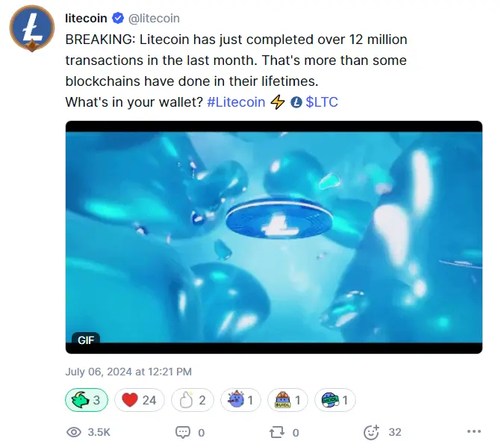Add a reaction with smiley-plus icon
Viewport: 504px width, 447px height.
coord(372,432)
